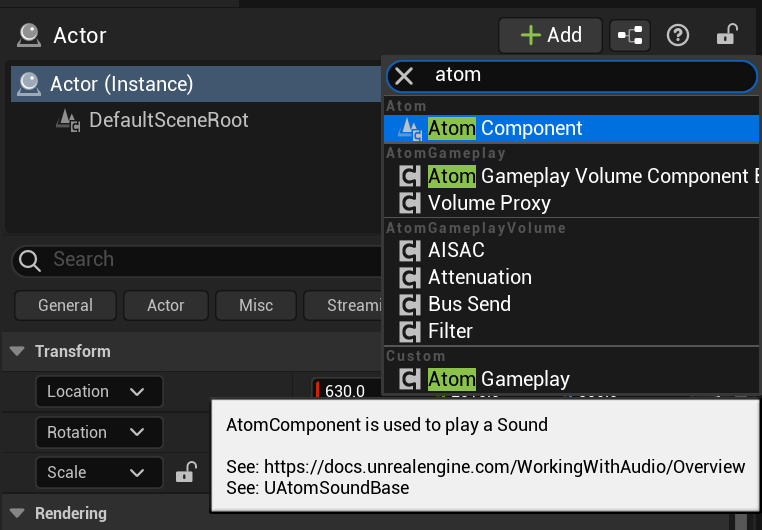Choose Bus Send component

[571, 304]
